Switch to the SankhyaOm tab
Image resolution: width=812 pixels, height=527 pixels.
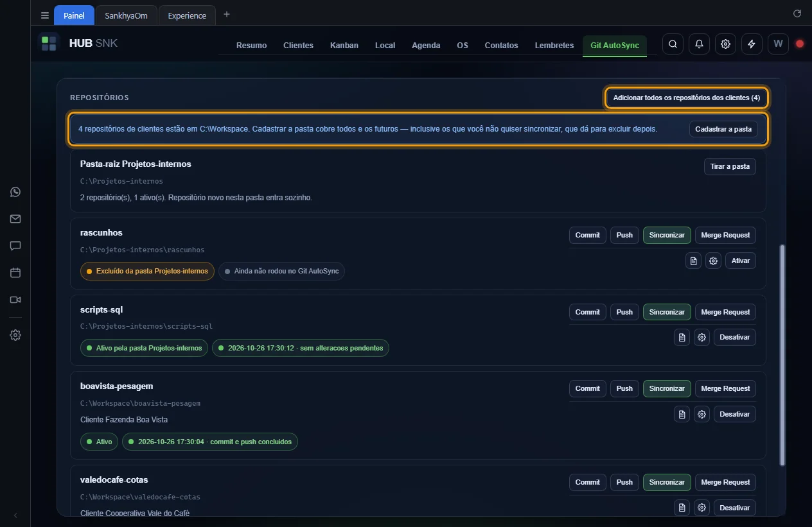[x=127, y=15]
